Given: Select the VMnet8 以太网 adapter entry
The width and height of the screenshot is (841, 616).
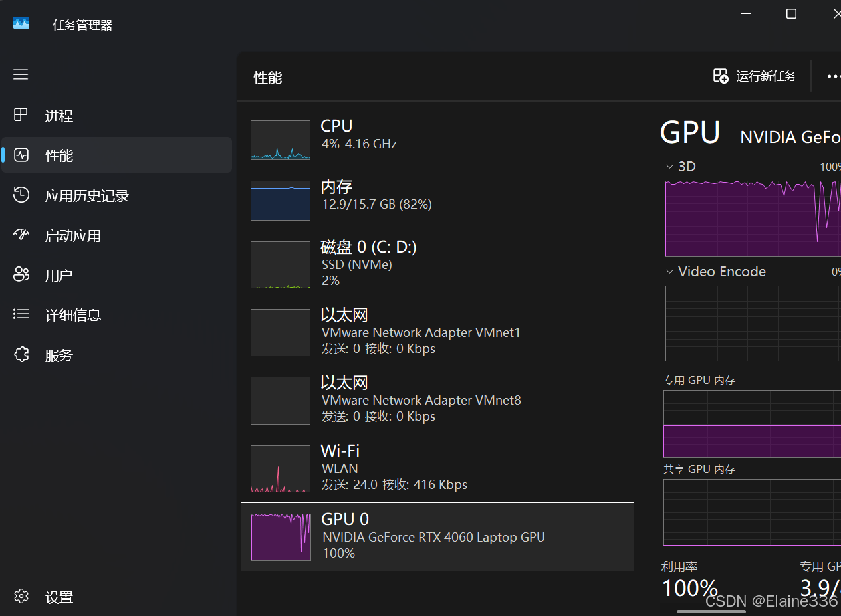Looking at the screenshot, I should 437,400.
